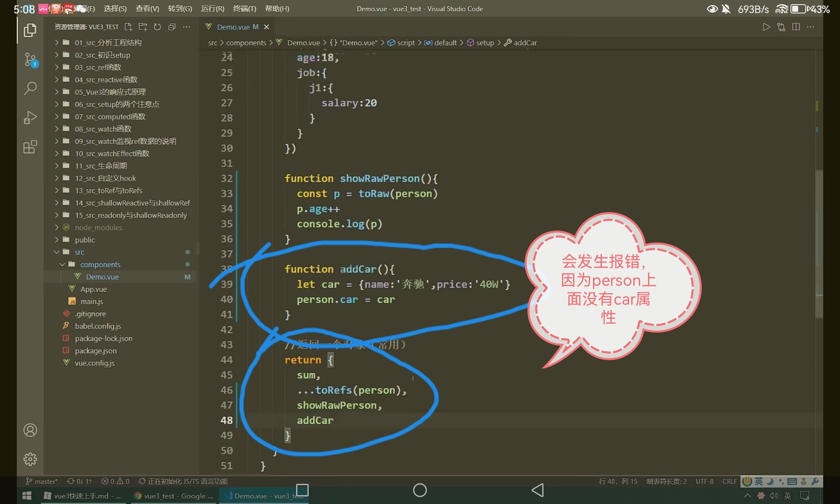Click the Split Editor icon
Viewport: 840px width, 504px height.
tap(795, 27)
